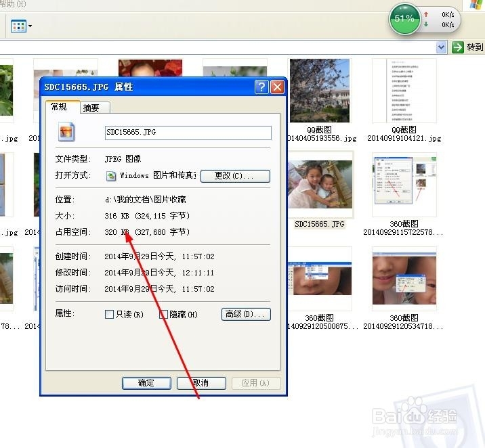Select the QQ截图 20140919104121.jpg thumbnail
Viewport: 485px width, 448px height.
(404, 91)
